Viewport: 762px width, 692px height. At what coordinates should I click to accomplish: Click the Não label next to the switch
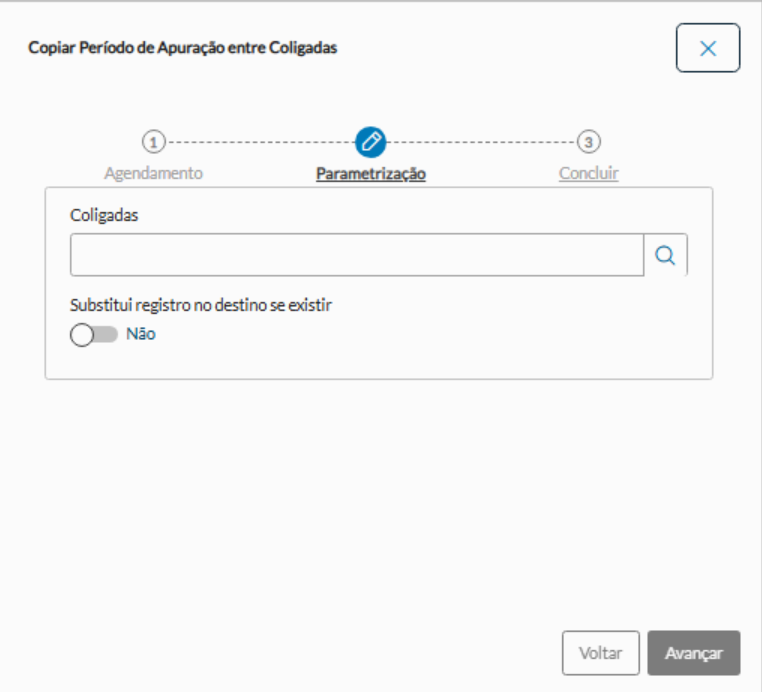141,335
